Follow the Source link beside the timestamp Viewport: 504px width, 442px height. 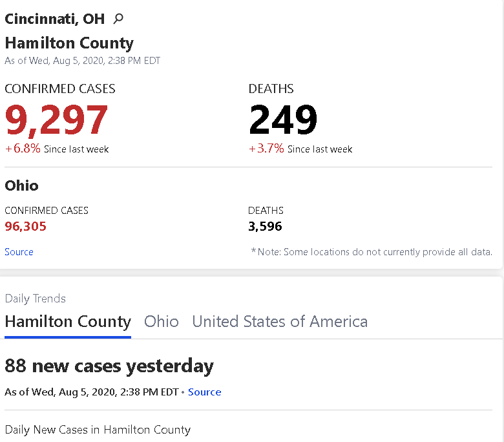pyautogui.click(x=204, y=392)
